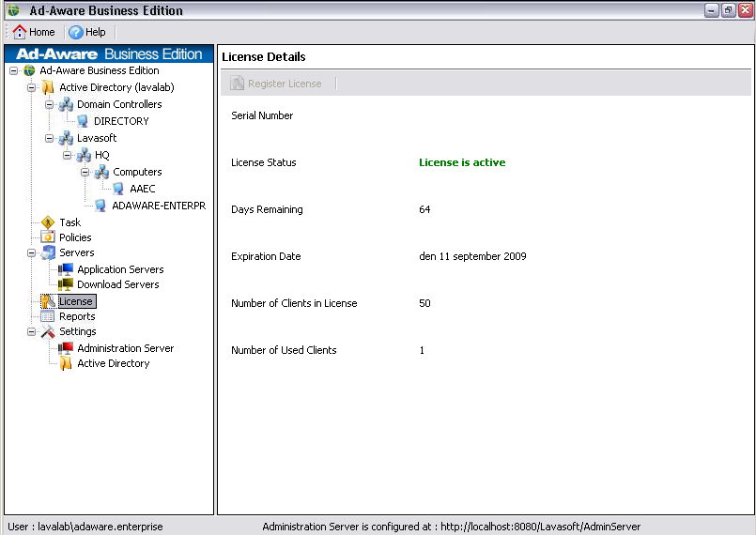Screen dimensions: 756x535
Task: Click the Days Remaining value 64
Action: [424, 209]
